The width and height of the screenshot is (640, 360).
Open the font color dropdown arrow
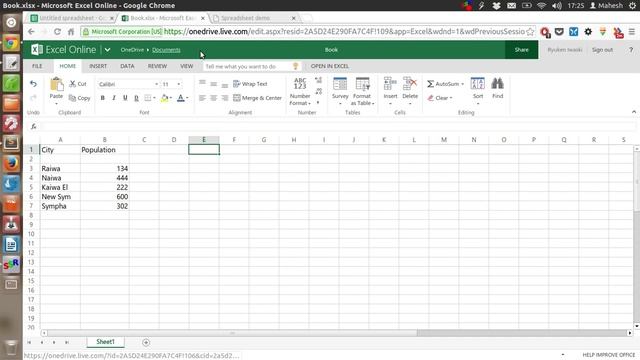coord(187,98)
